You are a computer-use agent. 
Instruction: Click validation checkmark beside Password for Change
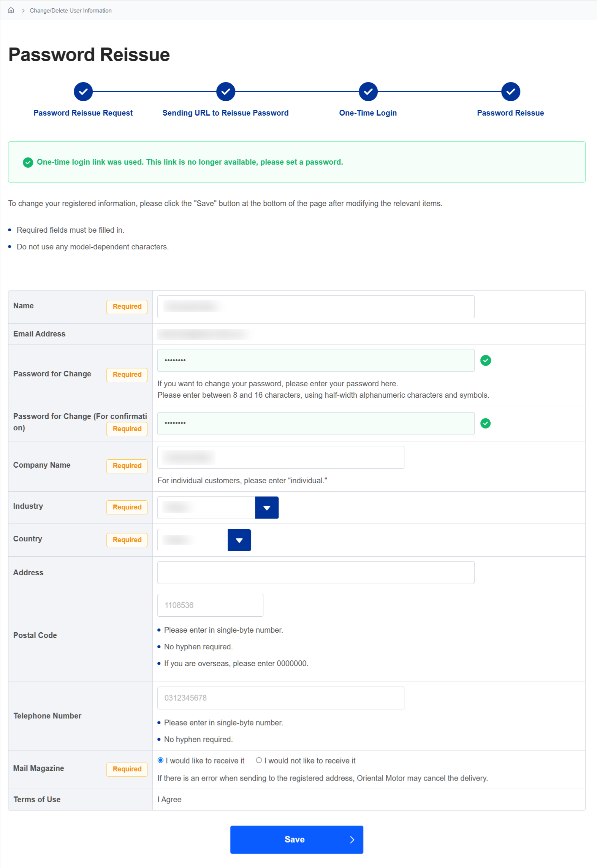point(486,360)
